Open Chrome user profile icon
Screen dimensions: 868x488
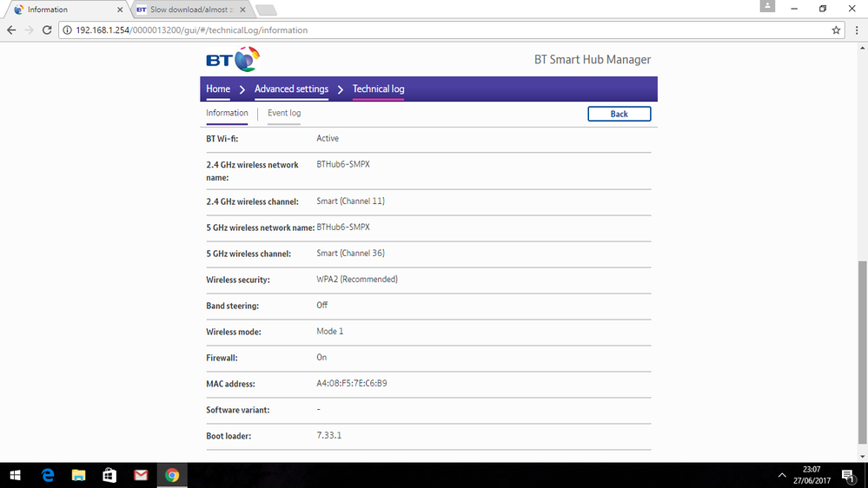click(767, 5)
